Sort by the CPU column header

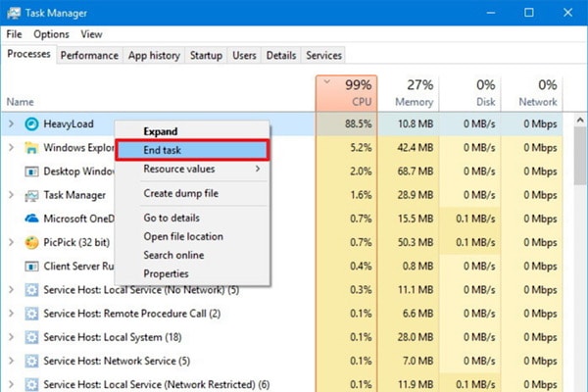(347, 93)
